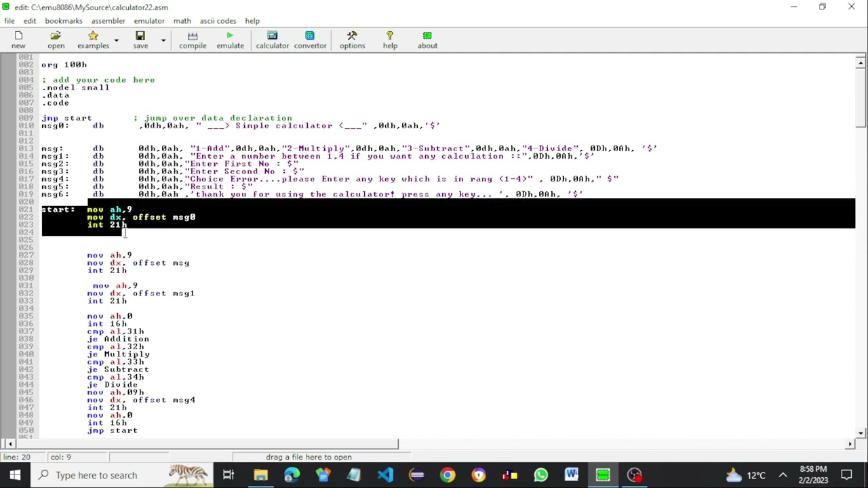
Task: Click the horizontal scrollbar right arrow
Action: [x=850, y=444]
